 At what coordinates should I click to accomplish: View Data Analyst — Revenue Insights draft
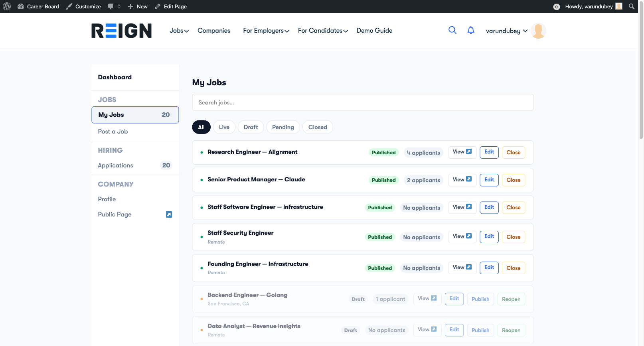[427, 330]
